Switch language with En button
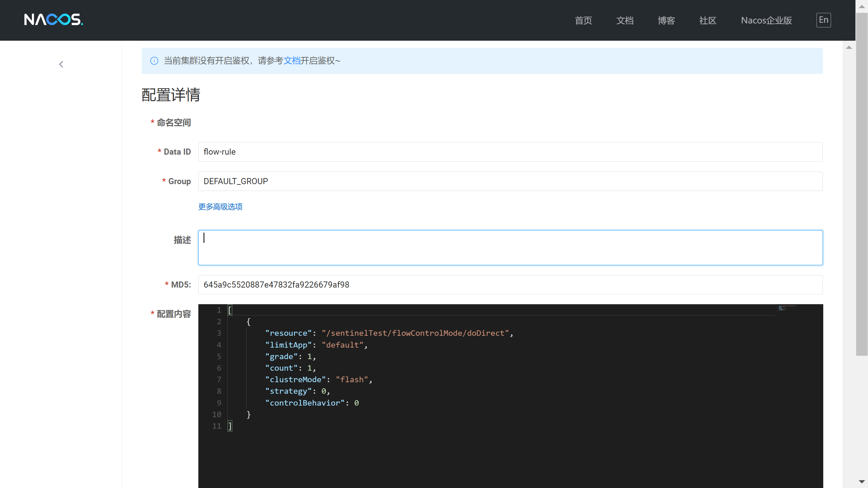 coord(823,20)
